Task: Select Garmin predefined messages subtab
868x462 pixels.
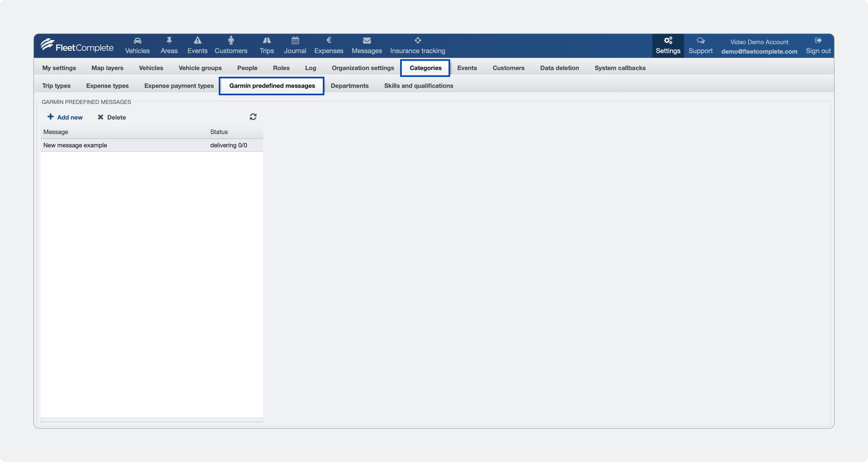Action: 272,86
